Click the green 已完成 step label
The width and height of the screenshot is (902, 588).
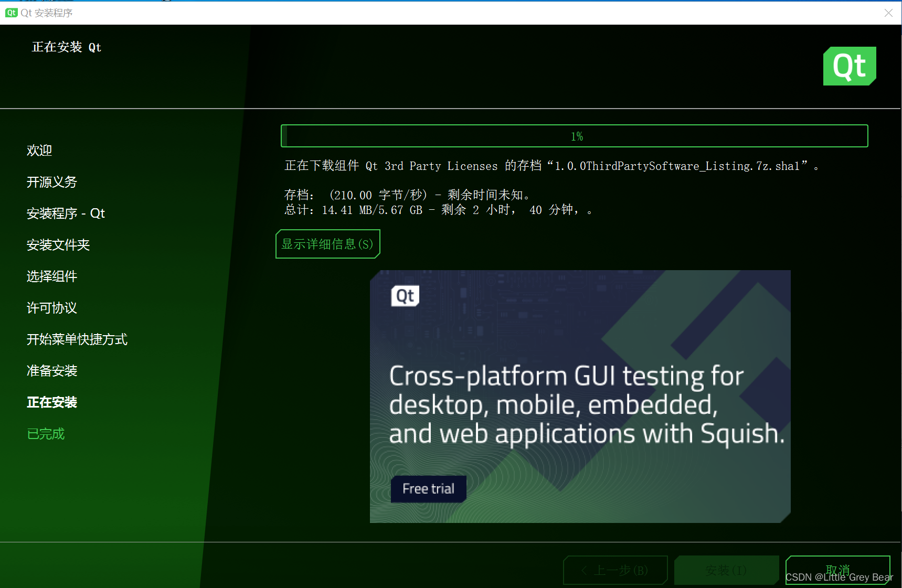point(46,434)
